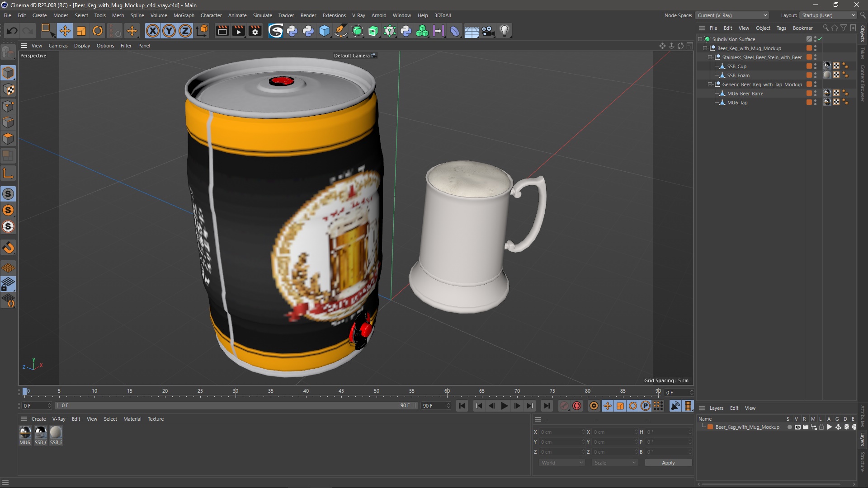Open the Cameras viewport menu
The height and width of the screenshot is (488, 868).
[58, 46]
